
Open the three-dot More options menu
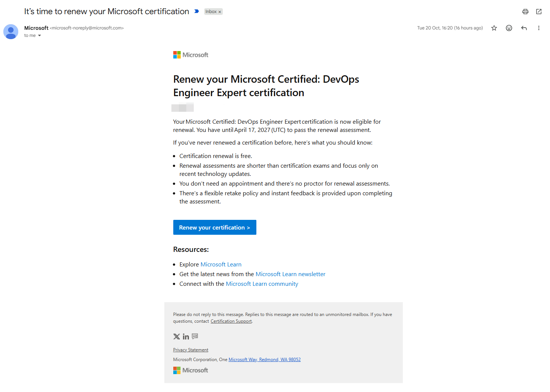pos(539,28)
